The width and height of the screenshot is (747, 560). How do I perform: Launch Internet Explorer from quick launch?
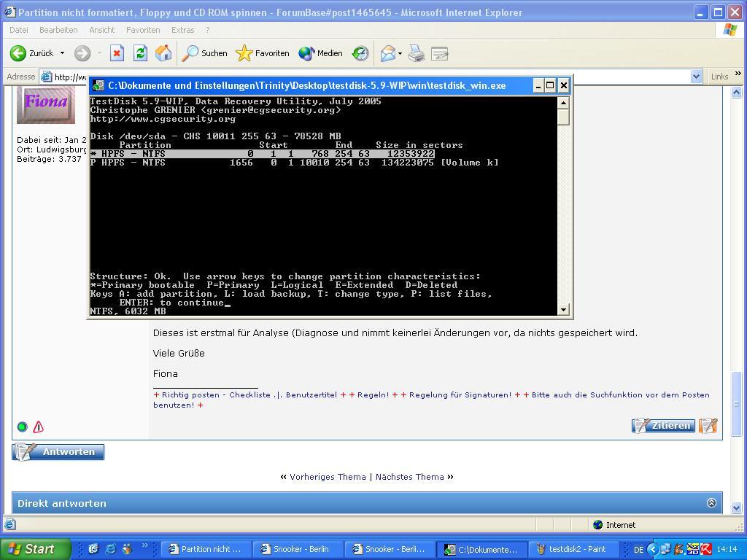(110, 549)
